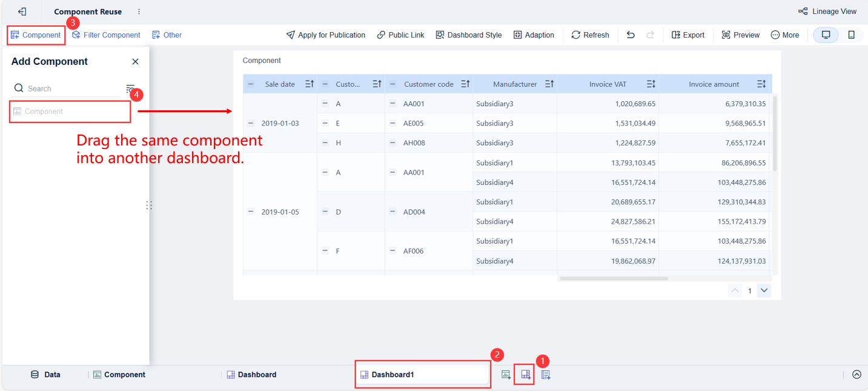Click the table's horizontal scrollbar
Image resolution: width=868 pixels, height=391 pixels.
[x=614, y=279]
